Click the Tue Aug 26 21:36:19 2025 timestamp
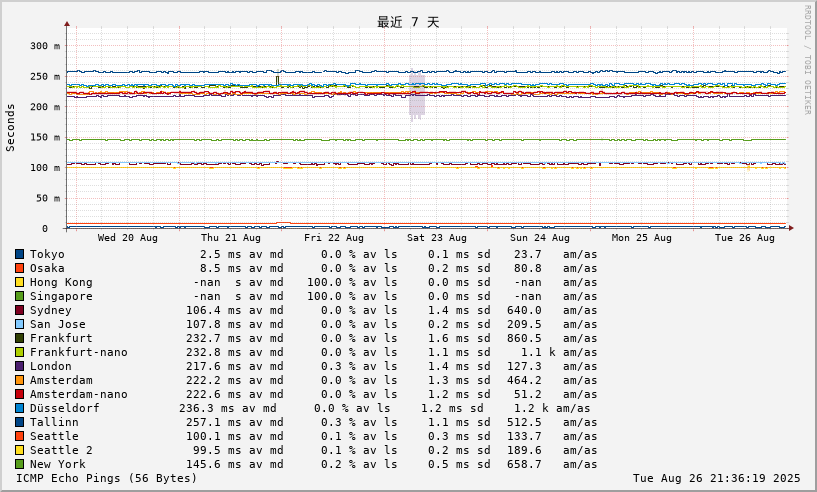Image resolution: width=817 pixels, height=492 pixels. pyautogui.click(x=716, y=478)
